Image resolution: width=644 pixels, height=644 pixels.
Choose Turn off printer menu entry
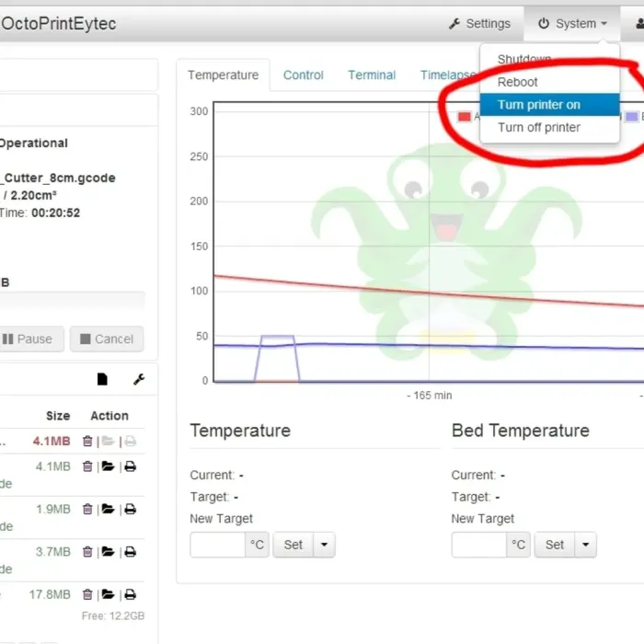tap(549, 127)
